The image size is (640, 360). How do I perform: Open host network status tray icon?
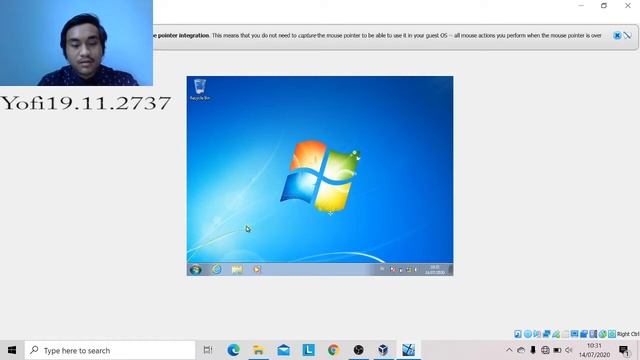(x=545, y=350)
